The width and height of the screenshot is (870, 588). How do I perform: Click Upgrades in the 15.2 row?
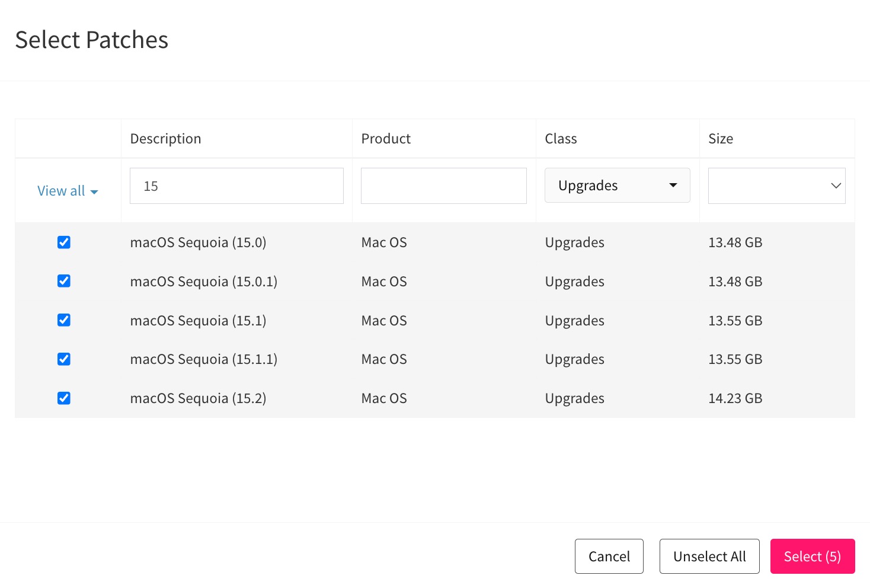(575, 398)
